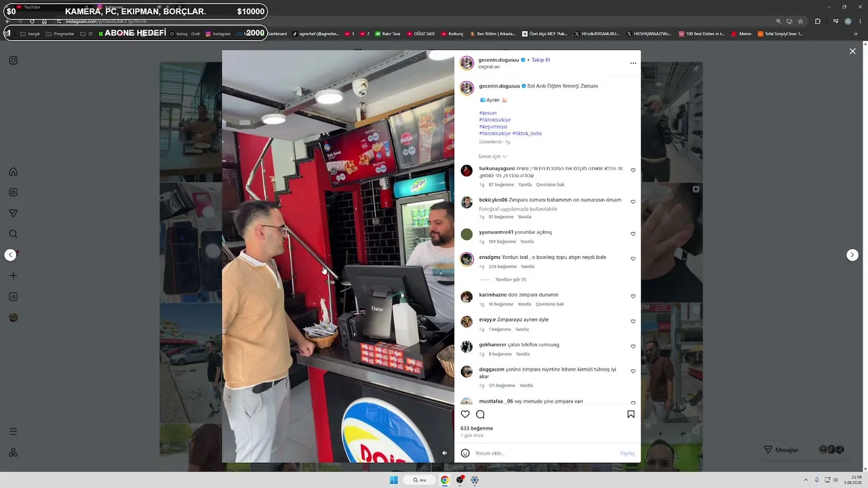Follow the account with 'Takip Et'
Viewport: 868px width, 488px height.
coord(540,60)
